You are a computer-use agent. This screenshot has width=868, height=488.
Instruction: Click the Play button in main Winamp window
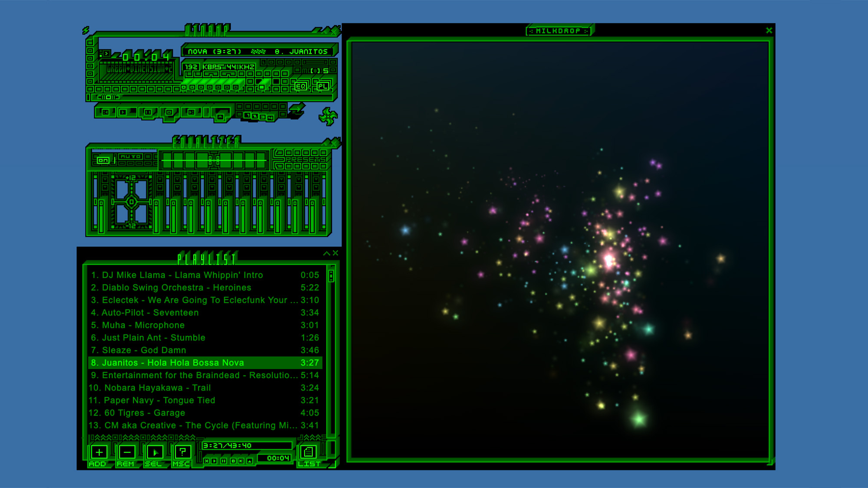[123, 112]
